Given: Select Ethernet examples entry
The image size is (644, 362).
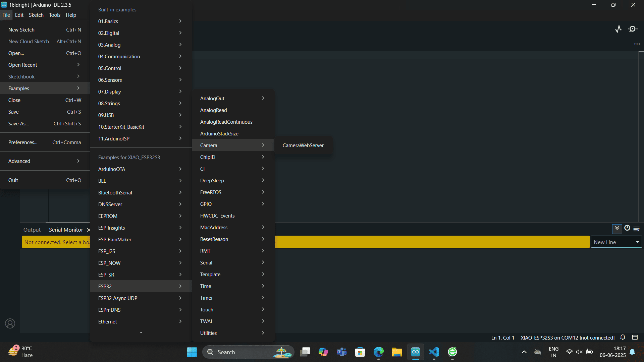Looking at the screenshot, I should (141, 322).
